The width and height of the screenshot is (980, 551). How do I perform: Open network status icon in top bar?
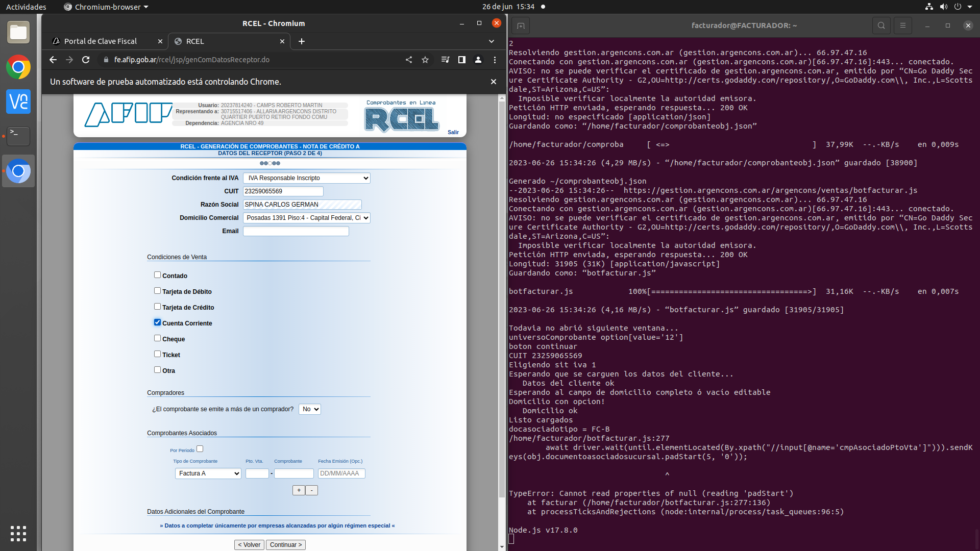click(929, 7)
